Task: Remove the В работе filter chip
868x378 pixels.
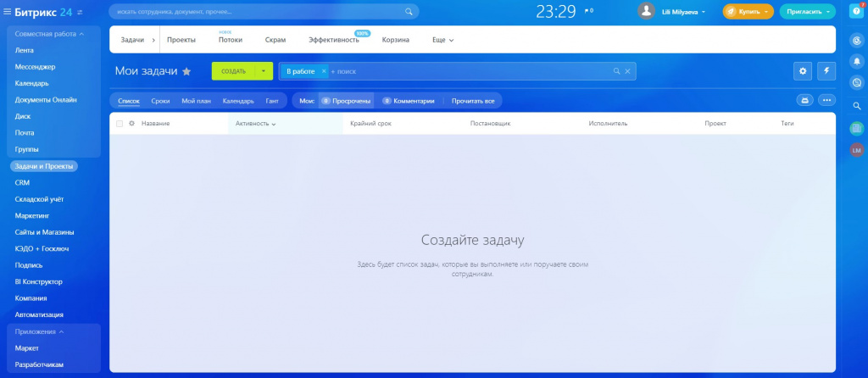Action: pyautogui.click(x=324, y=71)
